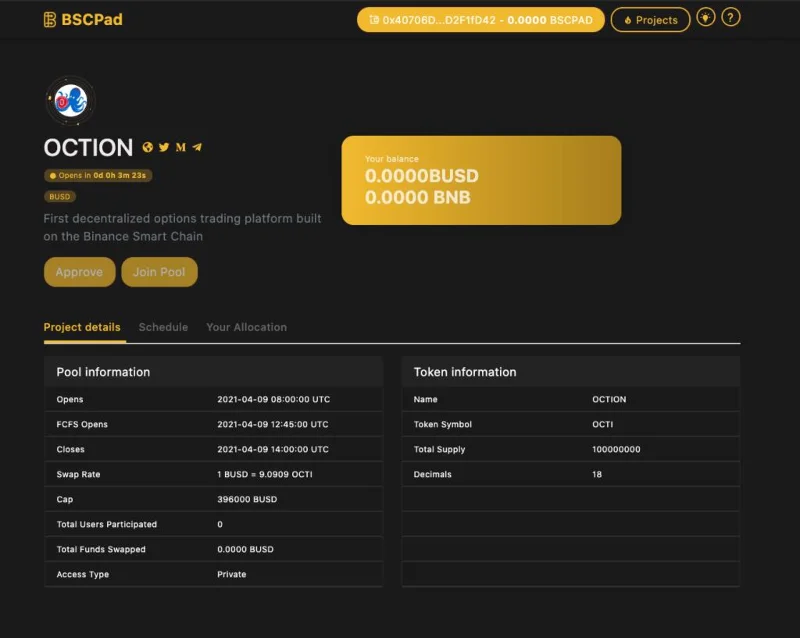
Task: Click the BSCPad logo
Action: [x=83, y=20]
